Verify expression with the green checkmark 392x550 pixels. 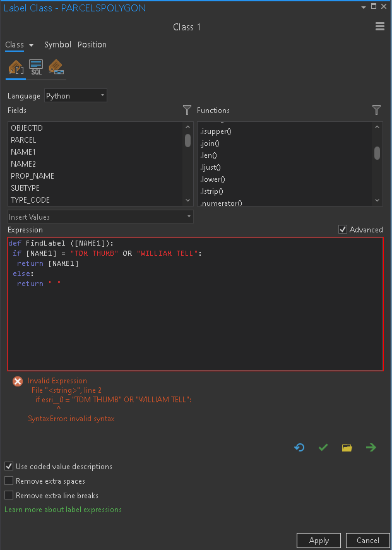click(323, 448)
